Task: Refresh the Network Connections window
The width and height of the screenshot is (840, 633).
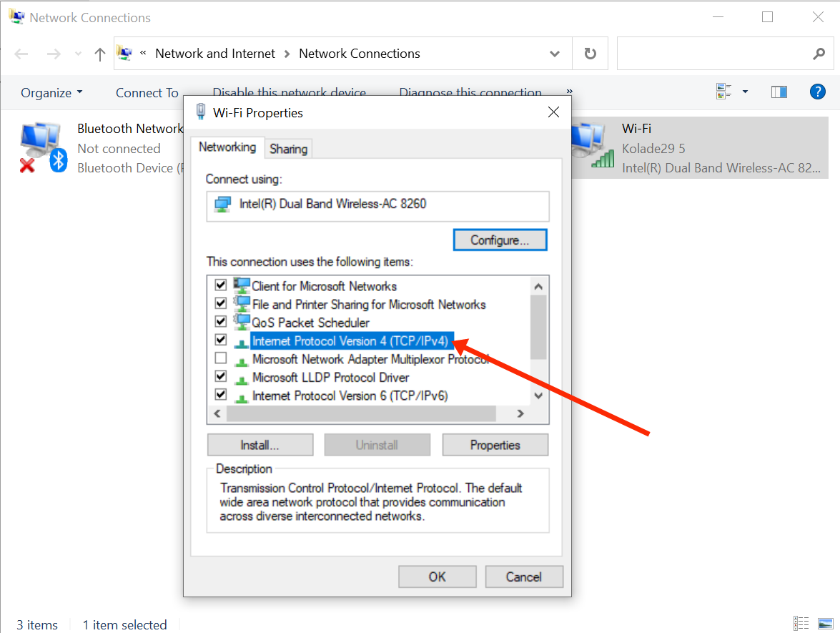Action: click(x=590, y=54)
